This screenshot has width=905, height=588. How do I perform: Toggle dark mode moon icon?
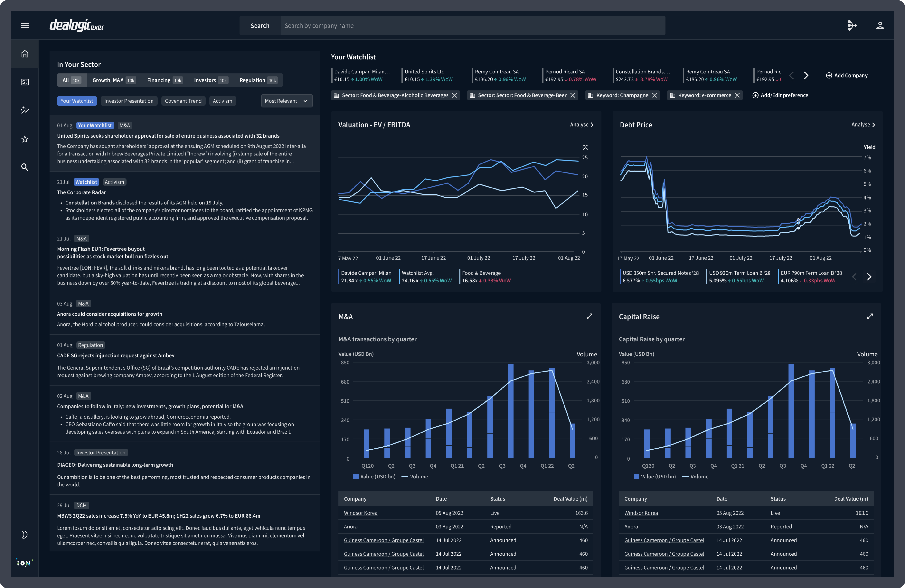click(x=25, y=535)
